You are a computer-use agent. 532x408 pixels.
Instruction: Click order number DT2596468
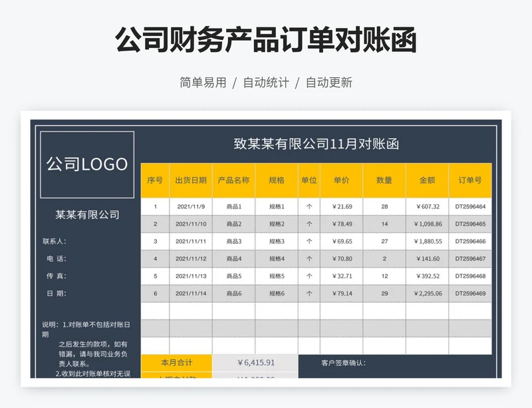pos(470,276)
